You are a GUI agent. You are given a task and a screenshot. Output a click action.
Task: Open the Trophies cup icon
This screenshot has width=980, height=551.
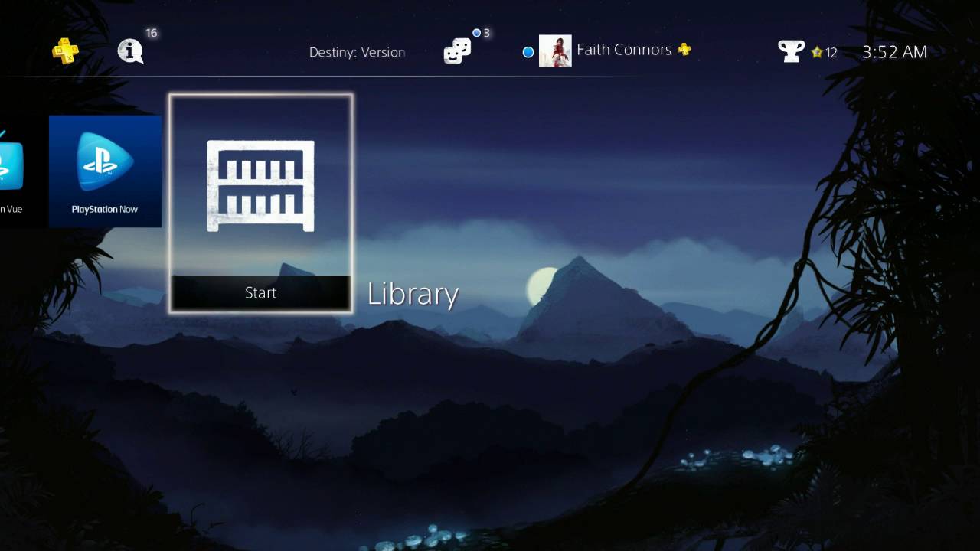[791, 51]
